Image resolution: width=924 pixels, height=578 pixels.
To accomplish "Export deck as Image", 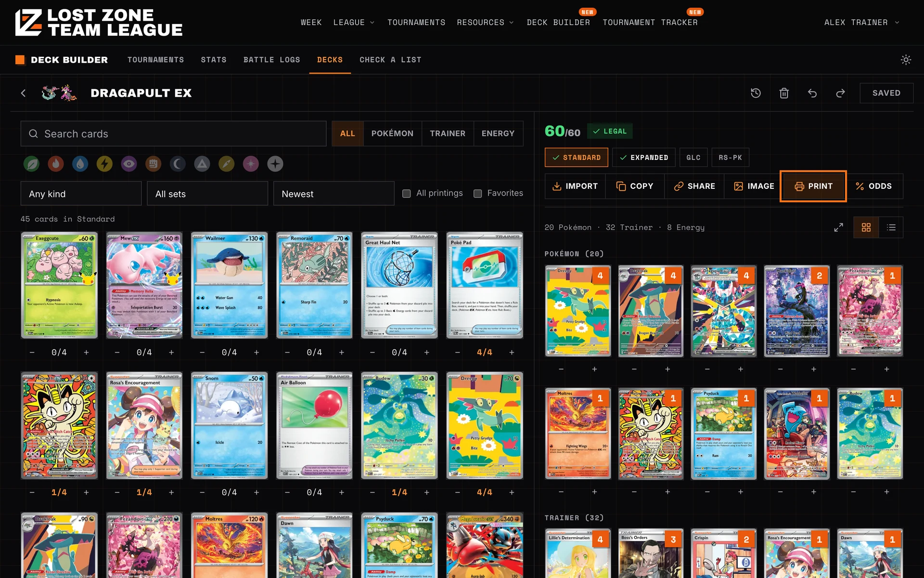I will point(754,186).
